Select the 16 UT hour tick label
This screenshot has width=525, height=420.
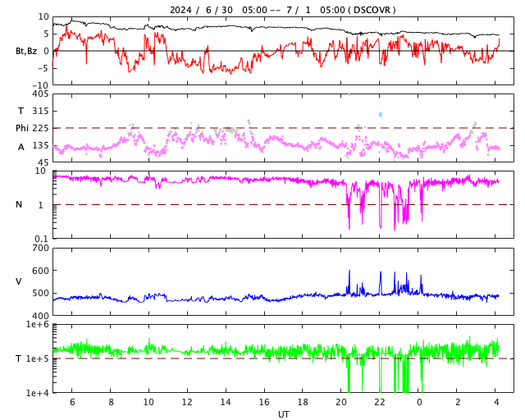click(264, 402)
